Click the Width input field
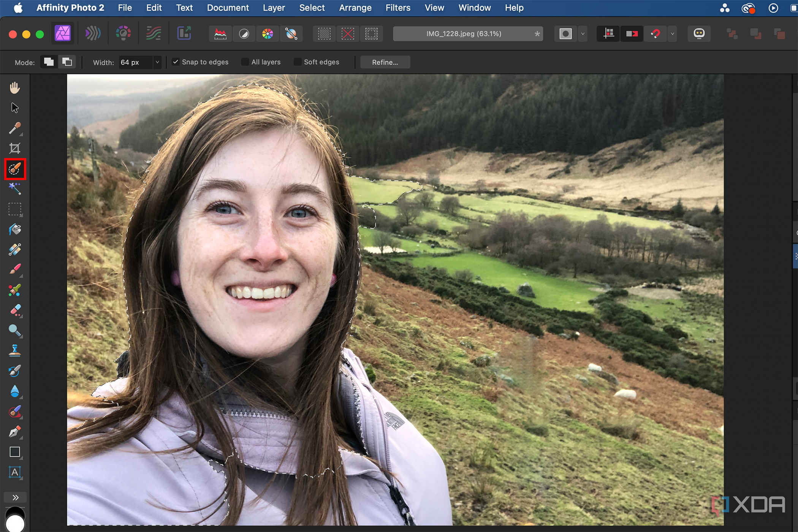The height and width of the screenshot is (532, 798). (x=135, y=62)
